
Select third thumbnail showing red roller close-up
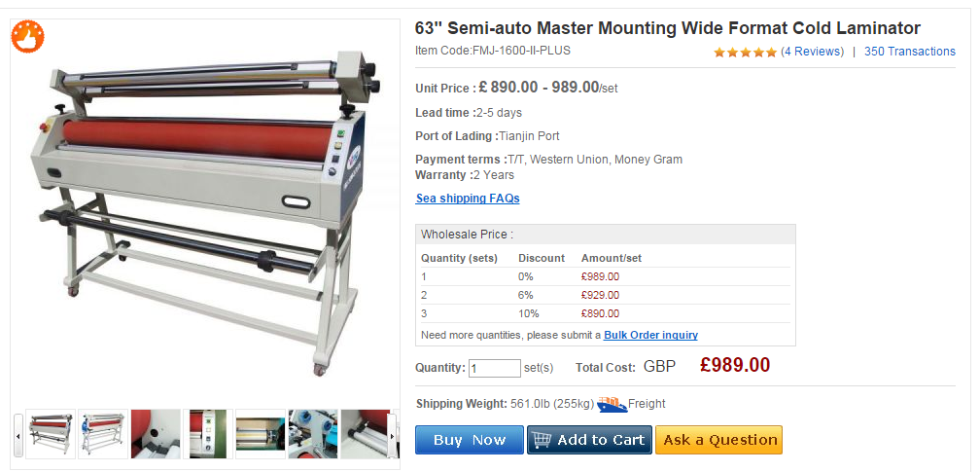(156, 434)
